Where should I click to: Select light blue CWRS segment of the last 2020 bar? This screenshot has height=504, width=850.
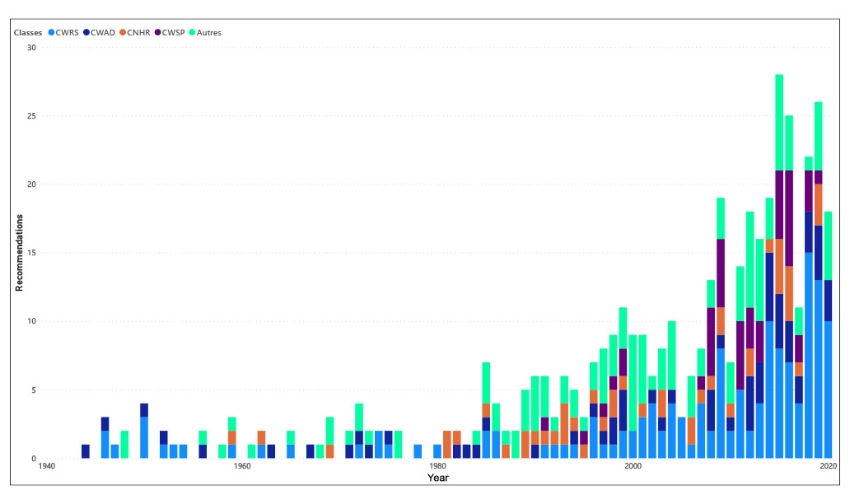[828, 390]
